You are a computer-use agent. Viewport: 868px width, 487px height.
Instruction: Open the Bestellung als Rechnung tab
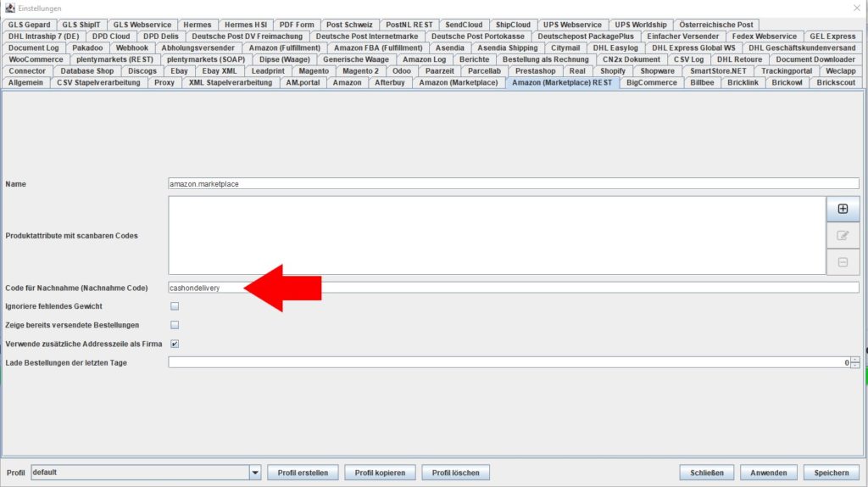(546, 59)
